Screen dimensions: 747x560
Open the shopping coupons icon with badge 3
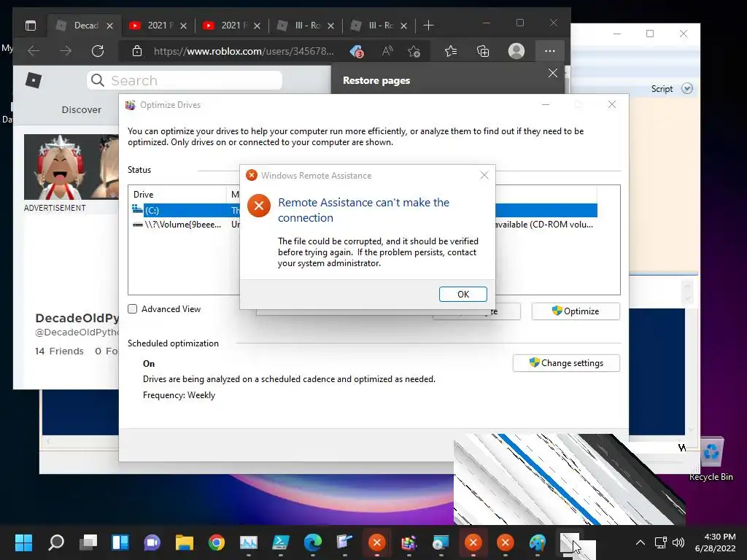[x=357, y=51]
